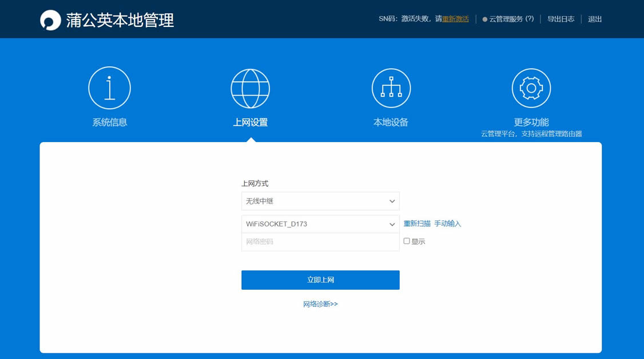Focus the 网络密码 input field
Image resolution: width=644 pixels, height=359 pixels.
click(x=320, y=242)
